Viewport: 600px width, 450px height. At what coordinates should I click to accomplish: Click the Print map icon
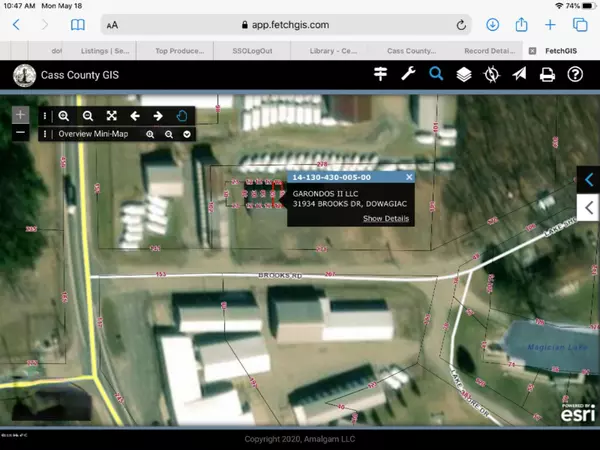pyautogui.click(x=547, y=74)
